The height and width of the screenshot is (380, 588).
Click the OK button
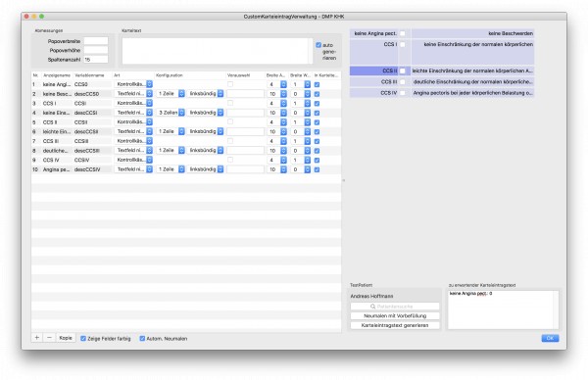[550, 338]
